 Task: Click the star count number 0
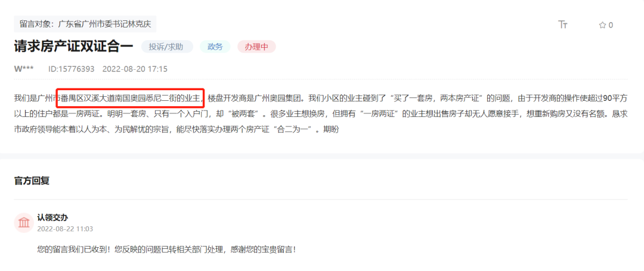coord(611,25)
